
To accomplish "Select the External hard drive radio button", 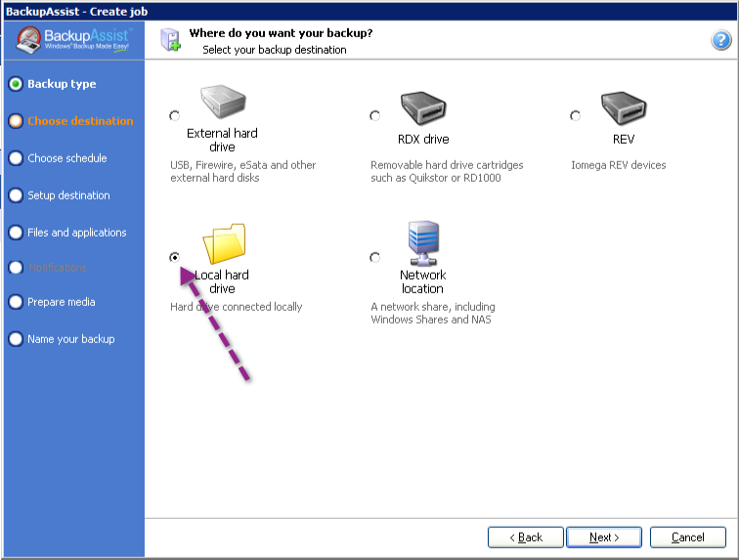I will 174,115.
